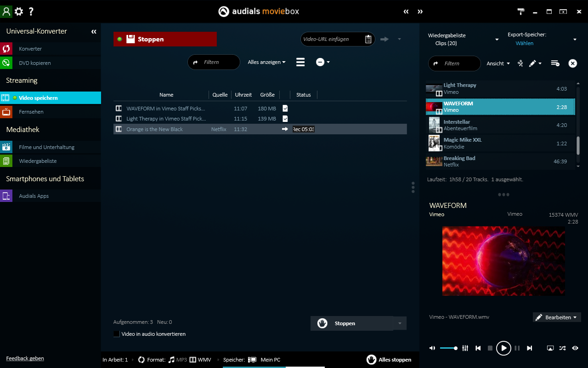Play the WAVEFORM clip
This screenshot has width=588, height=368.
503,348
